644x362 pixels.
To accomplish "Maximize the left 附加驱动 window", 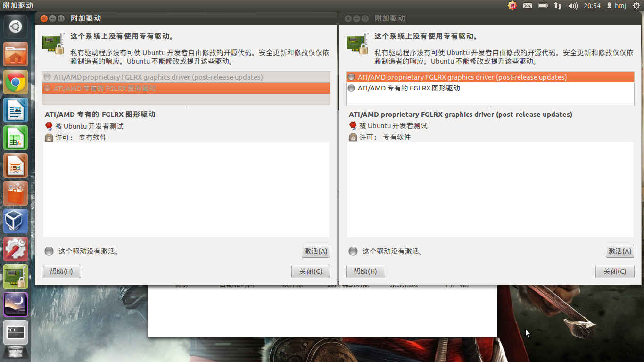I will pyautogui.click(x=61, y=18).
